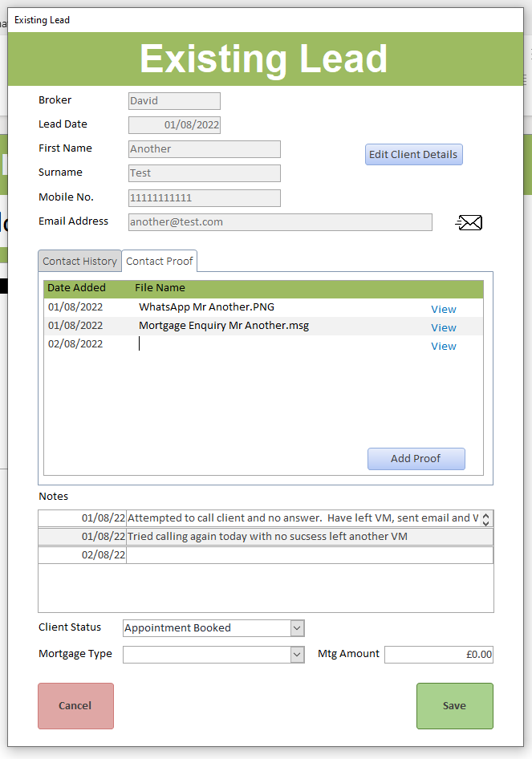532x759 pixels.
Task: Select the WhatsApp Mr Another.PNG file name
Action: point(207,307)
